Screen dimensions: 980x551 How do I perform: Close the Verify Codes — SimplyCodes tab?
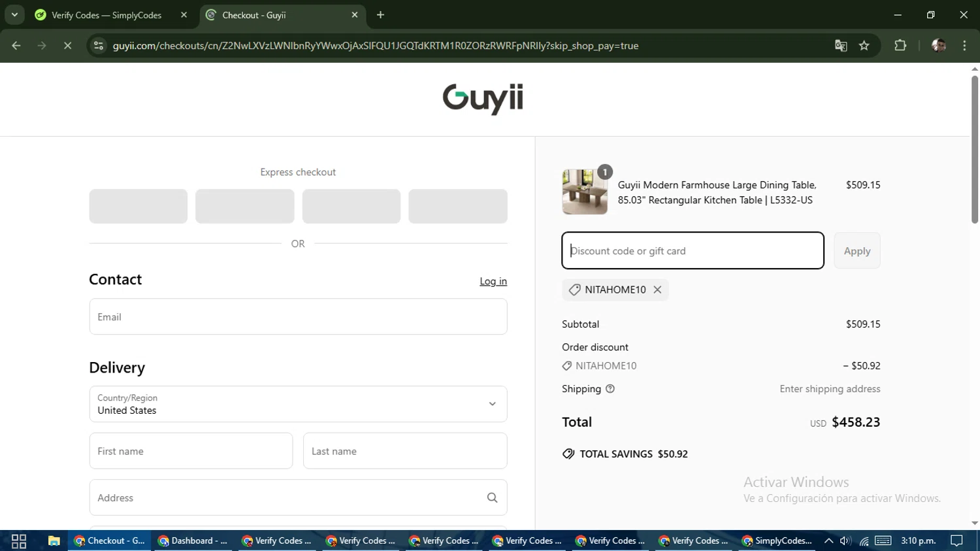click(184, 14)
